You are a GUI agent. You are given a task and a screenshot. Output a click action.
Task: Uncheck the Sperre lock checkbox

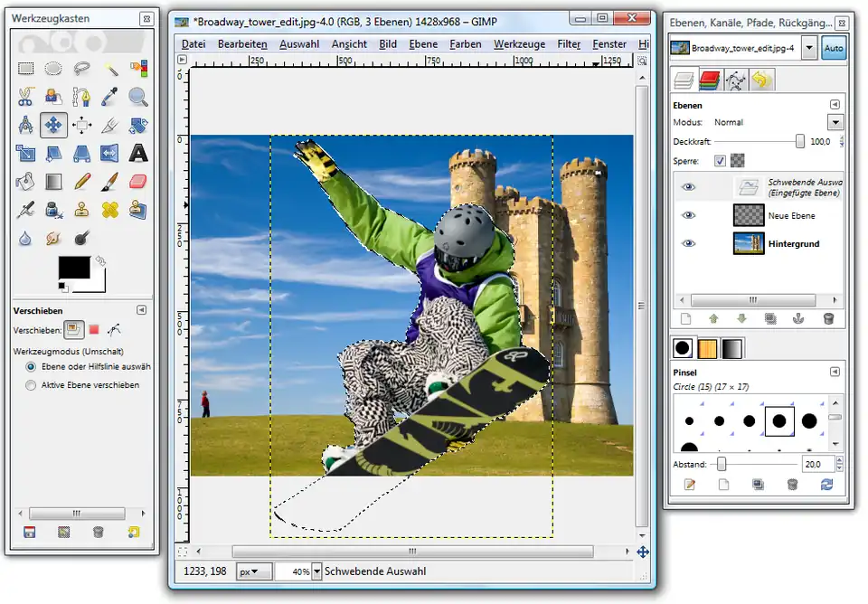(x=720, y=161)
